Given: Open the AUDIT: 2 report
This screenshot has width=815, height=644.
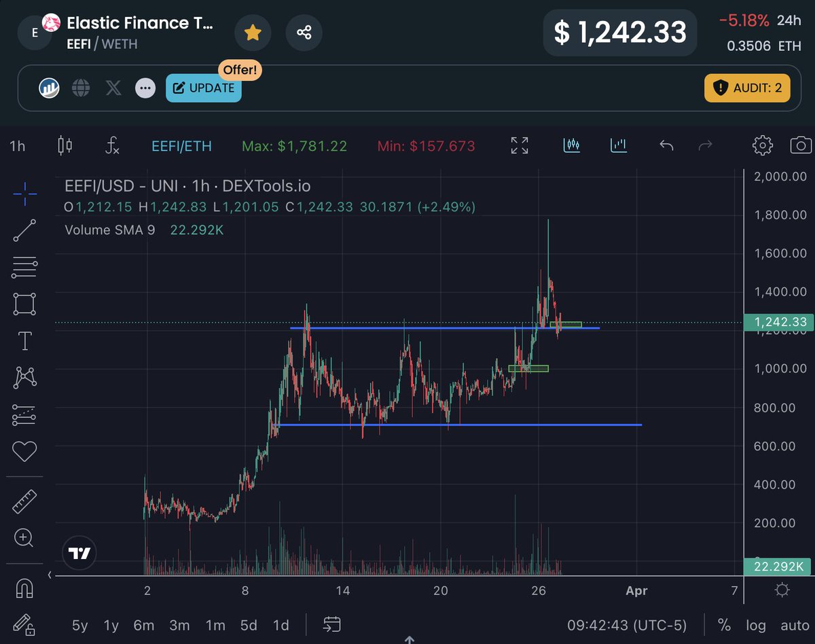Looking at the screenshot, I should pyautogui.click(x=747, y=88).
